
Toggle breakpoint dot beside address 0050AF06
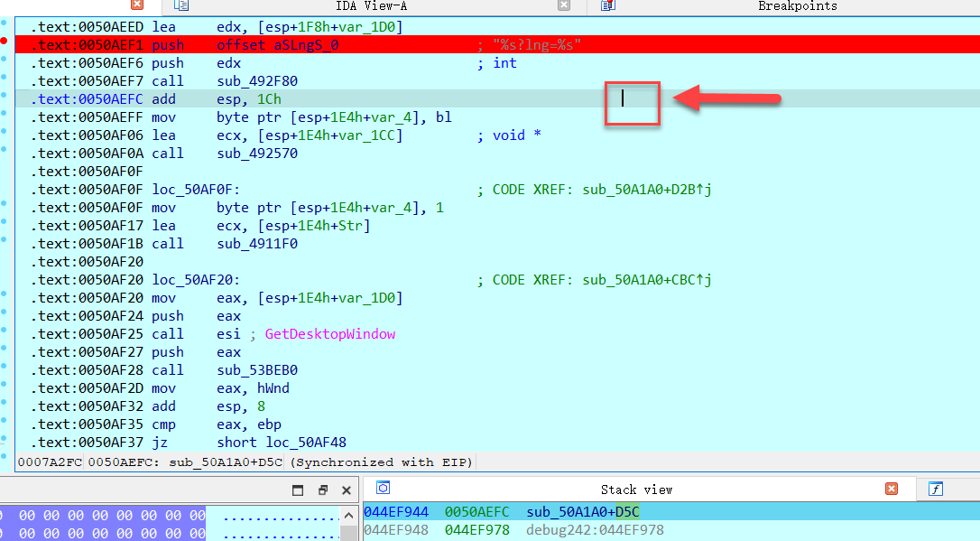pyautogui.click(x=4, y=131)
